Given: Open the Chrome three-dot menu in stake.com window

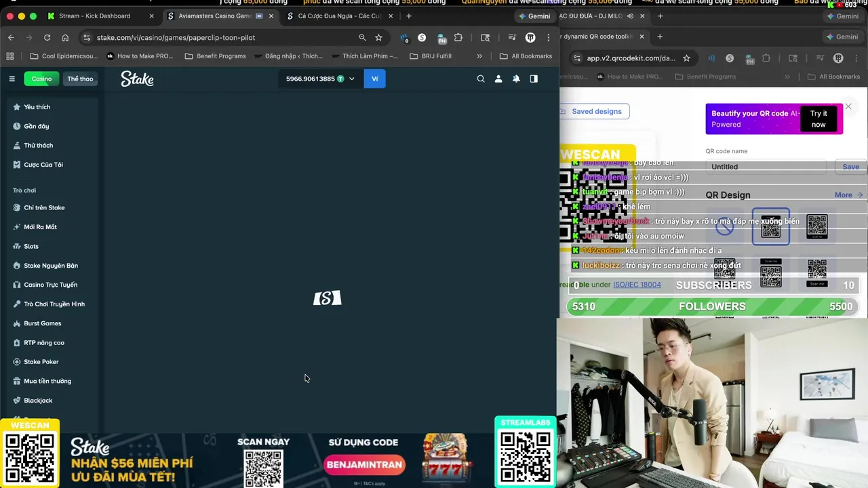Looking at the screenshot, I should pos(548,38).
